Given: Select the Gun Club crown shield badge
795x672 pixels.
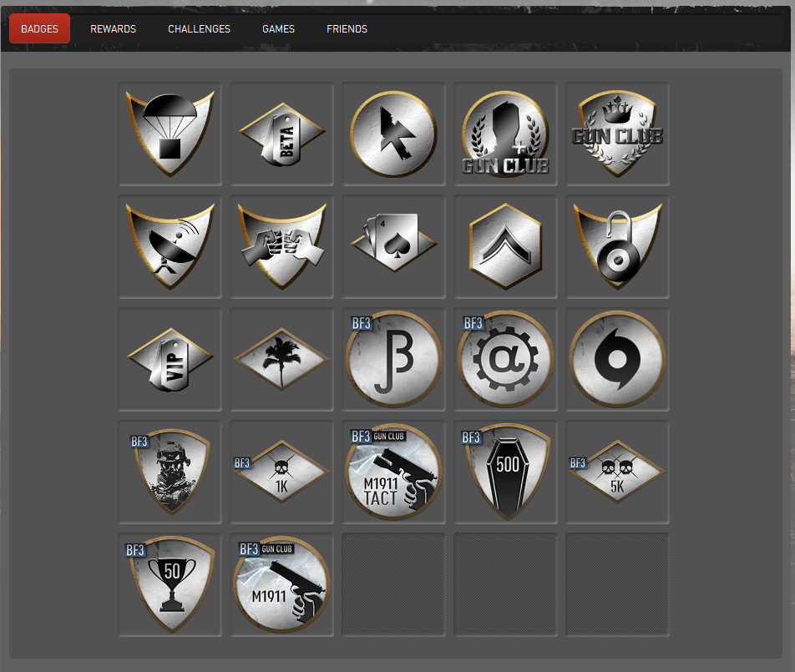Looking at the screenshot, I should tap(618, 134).
